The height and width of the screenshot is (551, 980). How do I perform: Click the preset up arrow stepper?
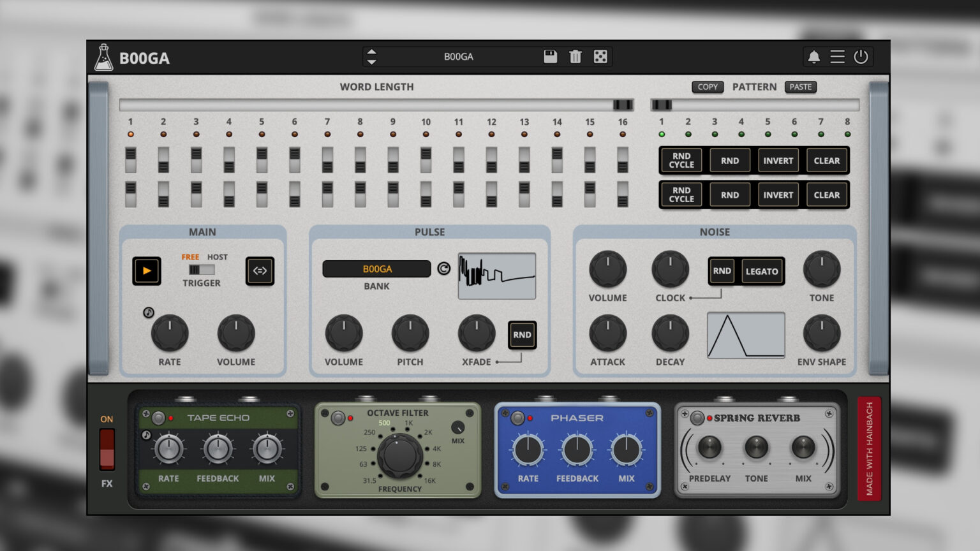coord(371,52)
